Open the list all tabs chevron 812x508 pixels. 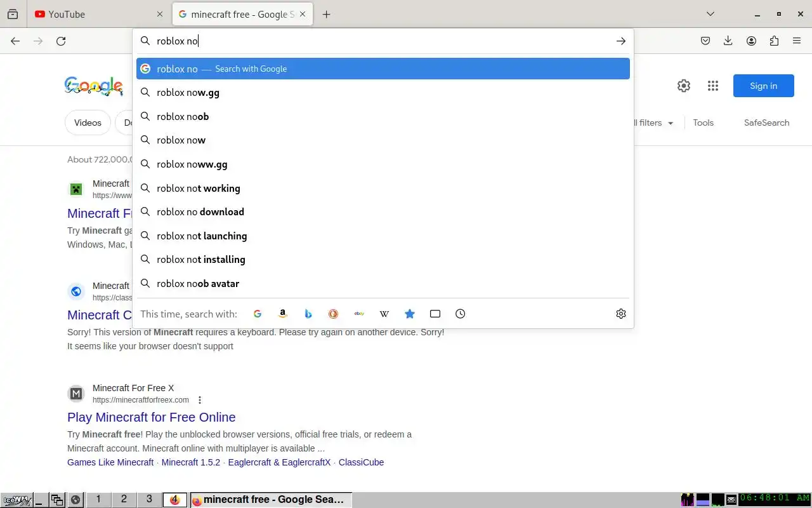710,14
